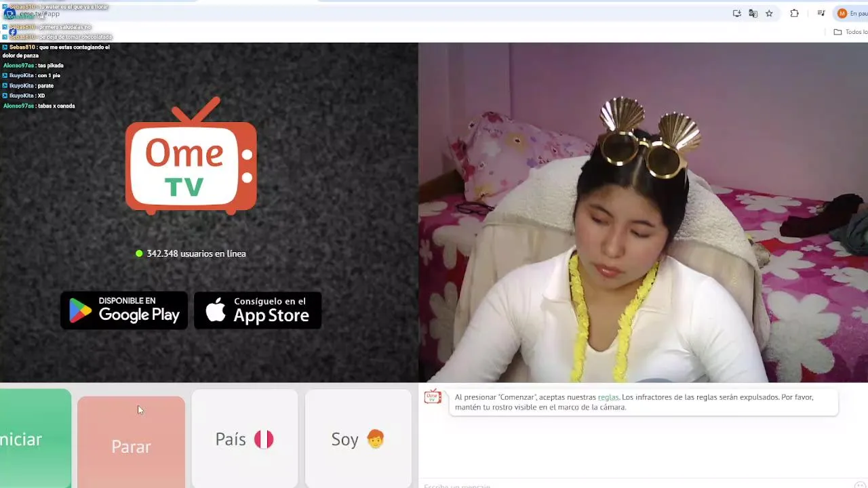Click the small OmeTV icon beside the rules notice
This screenshot has width=868, height=488.
coord(433,397)
